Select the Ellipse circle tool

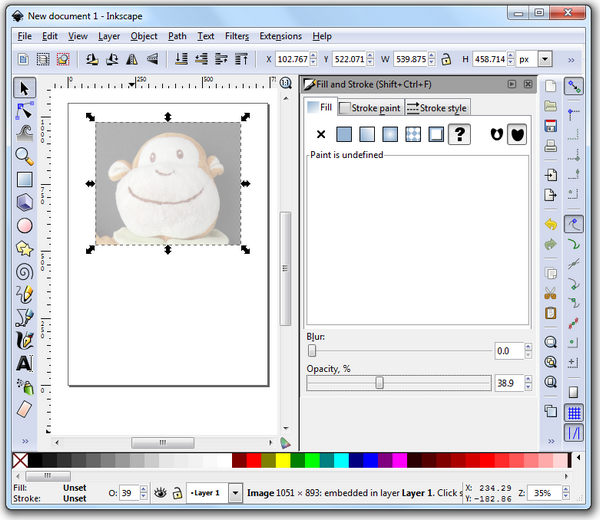tap(24, 226)
